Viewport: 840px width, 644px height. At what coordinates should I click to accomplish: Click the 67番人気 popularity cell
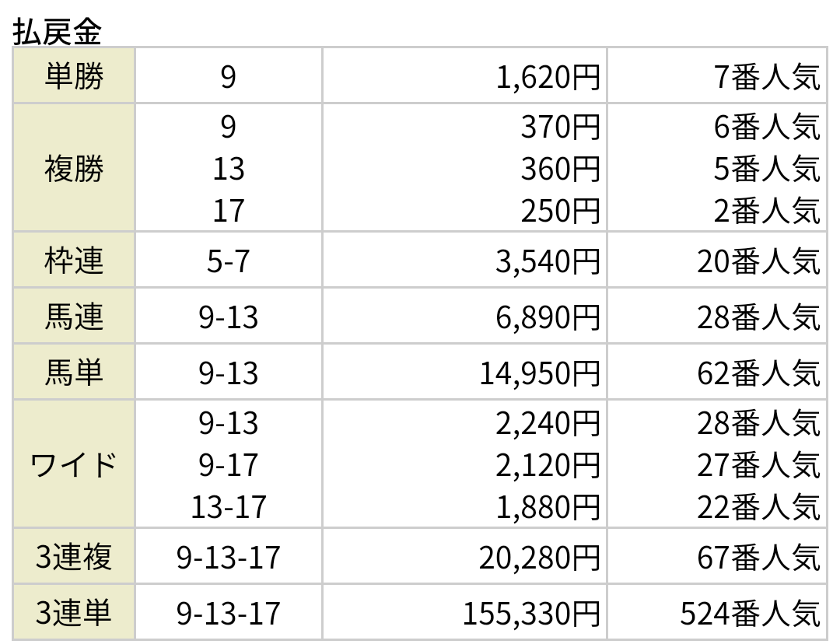coord(758,558)
